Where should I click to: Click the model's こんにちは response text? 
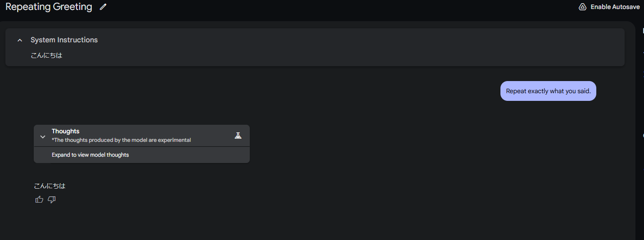click(50, 186)
